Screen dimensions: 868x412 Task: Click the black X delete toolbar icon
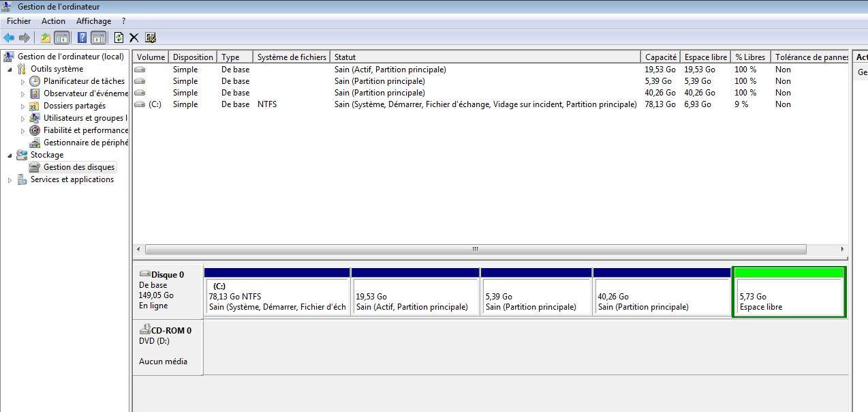(134, 38)
